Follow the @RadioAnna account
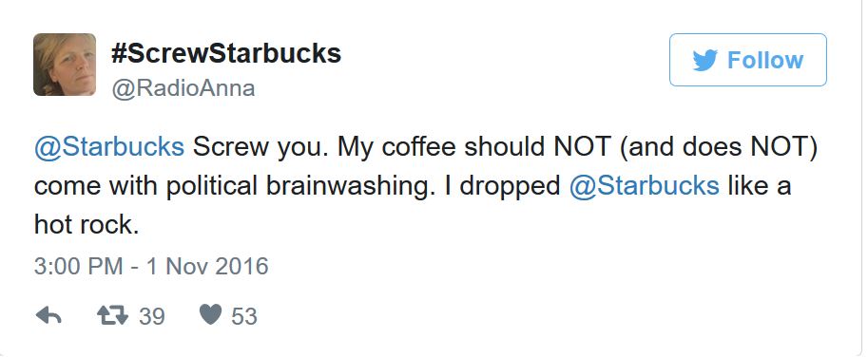The width and height of the screenshot is (868, 357). pos(748,60)
